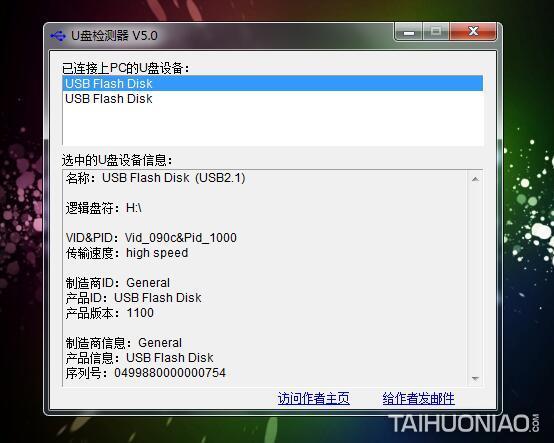
Task: Click the 选中的U盘设备信息 label
Action: coord(117,160)
